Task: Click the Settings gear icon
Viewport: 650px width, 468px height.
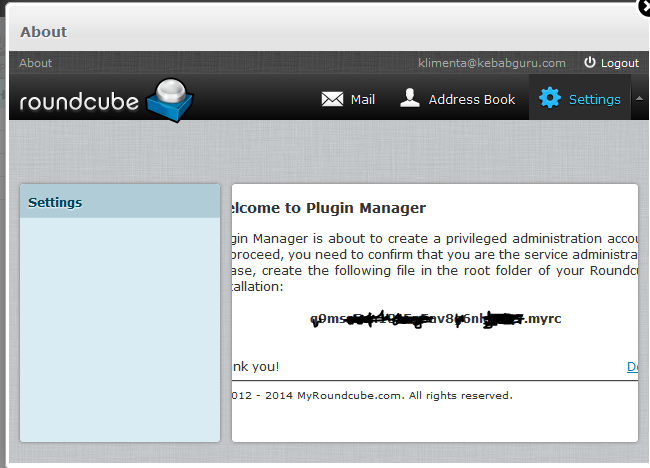Action: click(550, 98)
